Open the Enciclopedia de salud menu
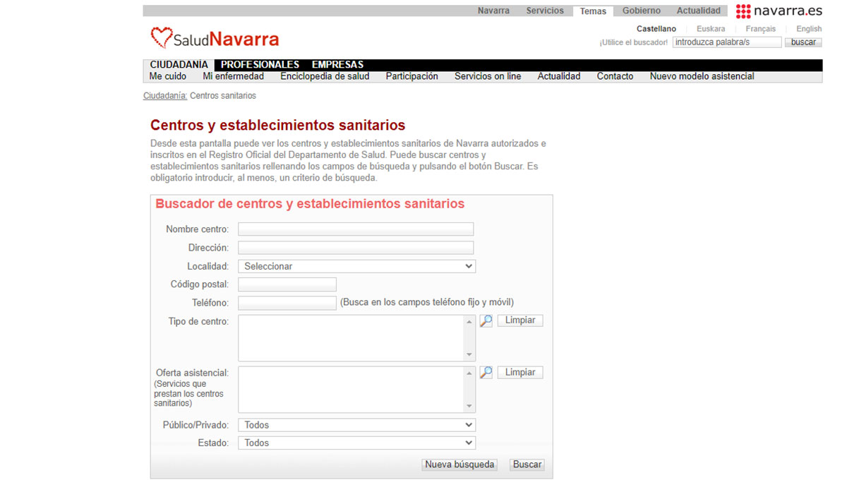847x504 pixels. point(325,76)
